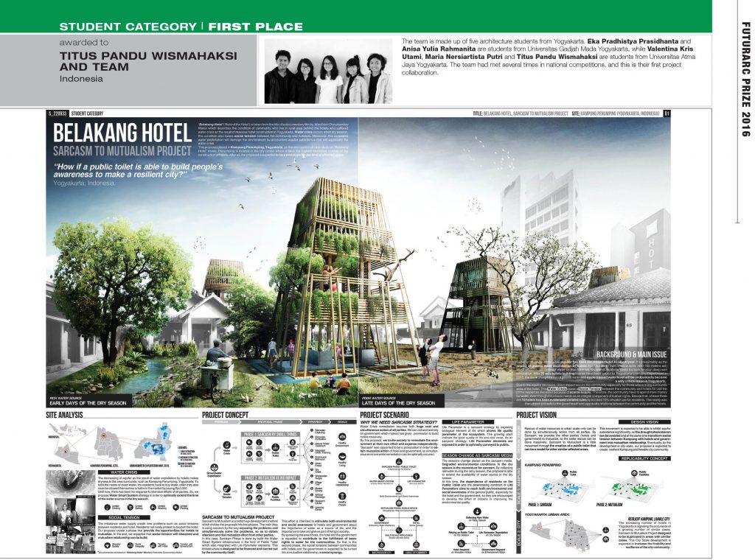The width and height of the screenshot is (755, 560).
Task: Click the "WATER CRISIS" label bar
Action: coord(124,472)
